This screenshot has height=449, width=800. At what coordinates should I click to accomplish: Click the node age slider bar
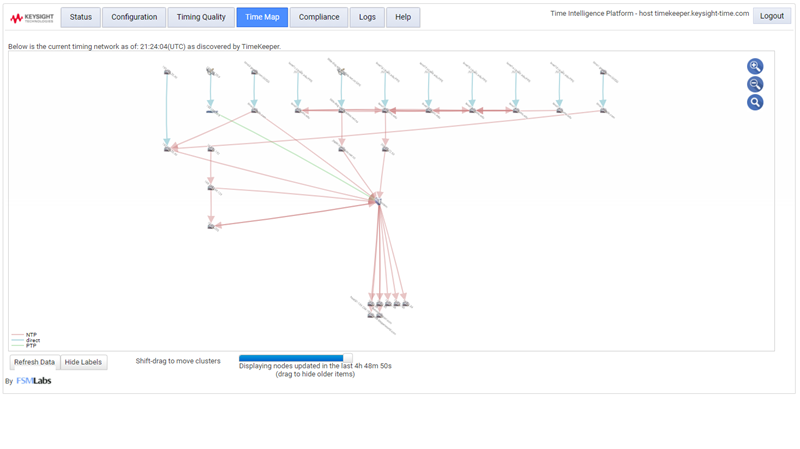coord(295,357)
